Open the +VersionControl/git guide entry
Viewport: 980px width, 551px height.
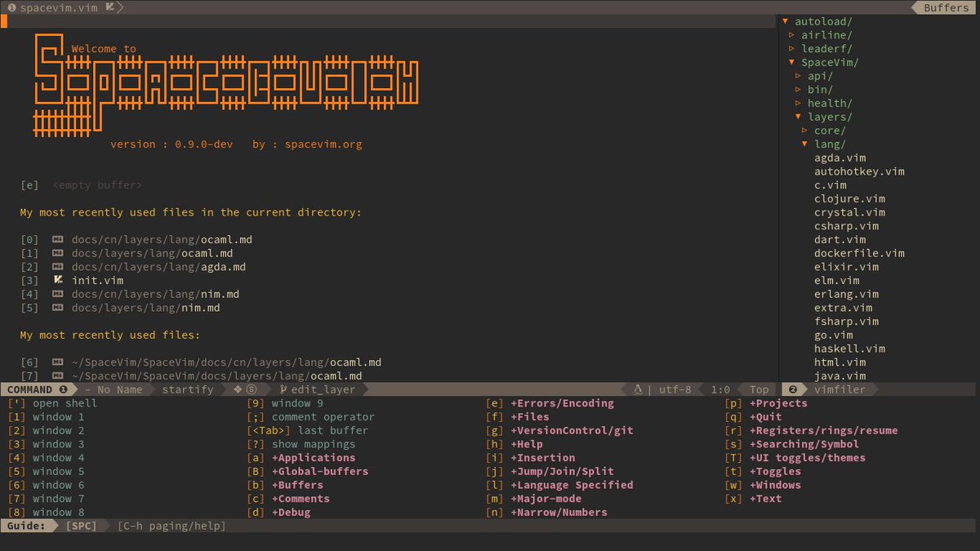pos(572,430)
